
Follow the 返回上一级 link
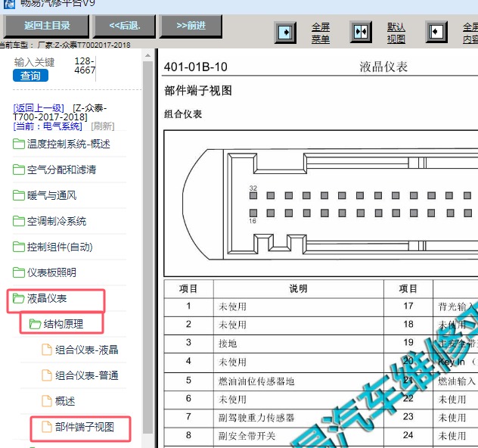[x=39, y=108]
